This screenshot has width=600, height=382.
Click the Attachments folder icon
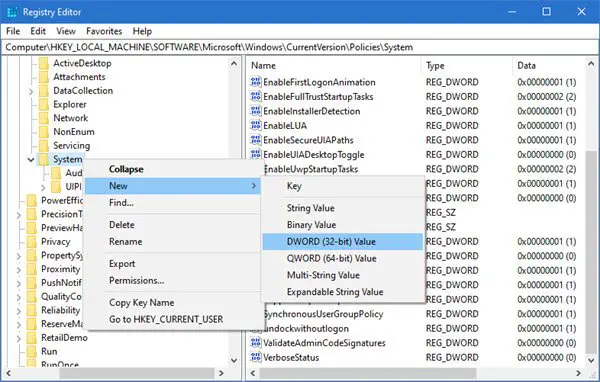tap(44, 77)
